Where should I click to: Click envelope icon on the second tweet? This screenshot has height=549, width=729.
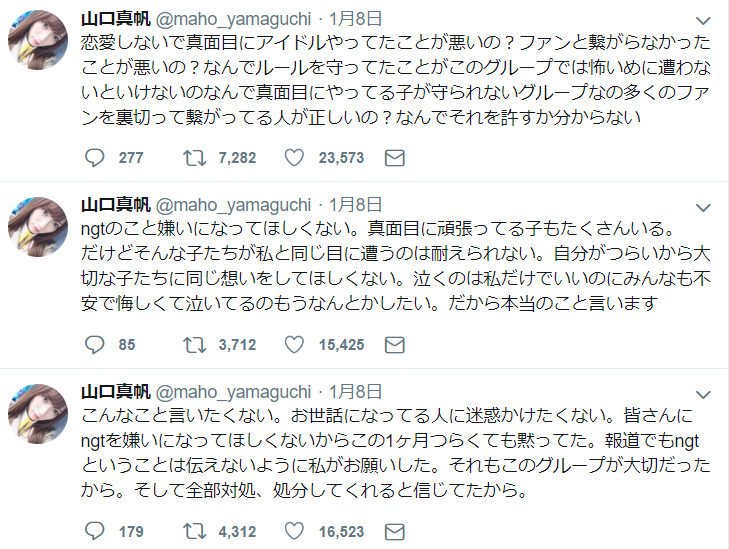[394, 345]
